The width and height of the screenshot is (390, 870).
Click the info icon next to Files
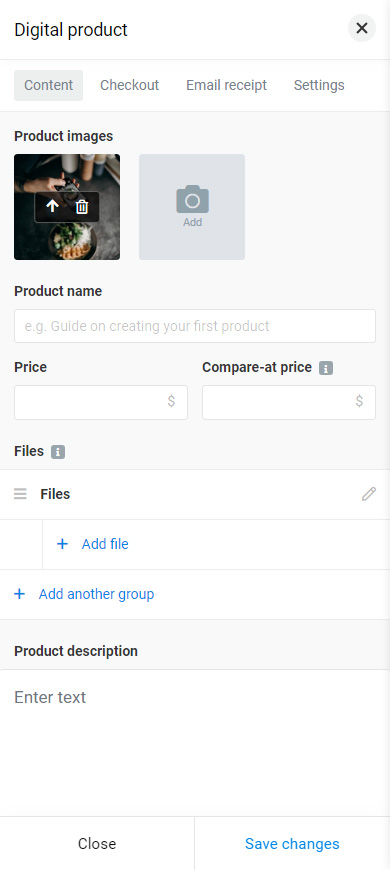(58, 452)
